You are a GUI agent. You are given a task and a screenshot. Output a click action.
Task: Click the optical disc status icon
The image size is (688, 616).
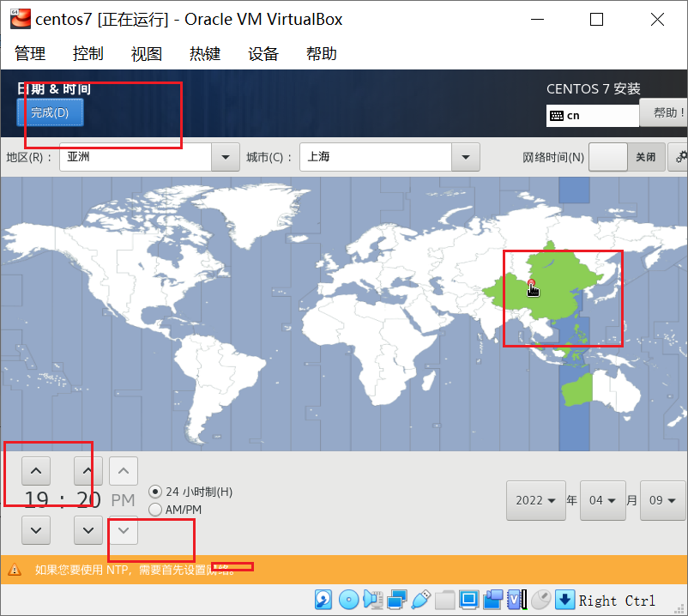pos(349,600)
